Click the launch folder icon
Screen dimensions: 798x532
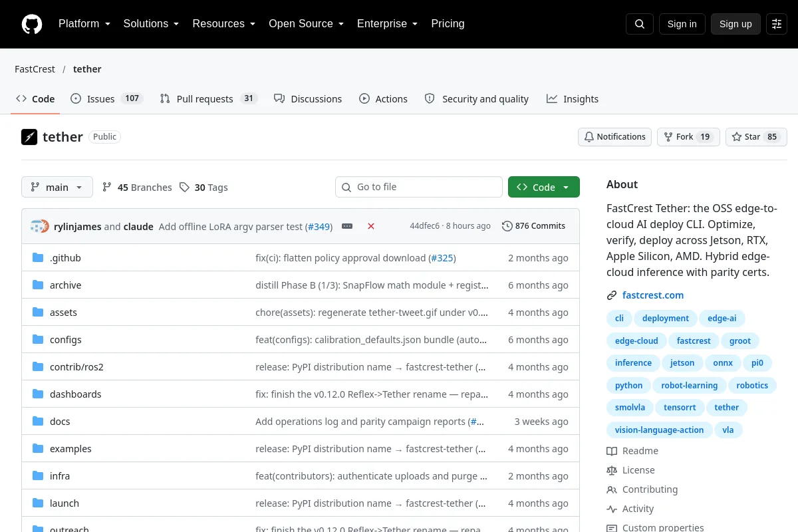click(x=38, y=503)
